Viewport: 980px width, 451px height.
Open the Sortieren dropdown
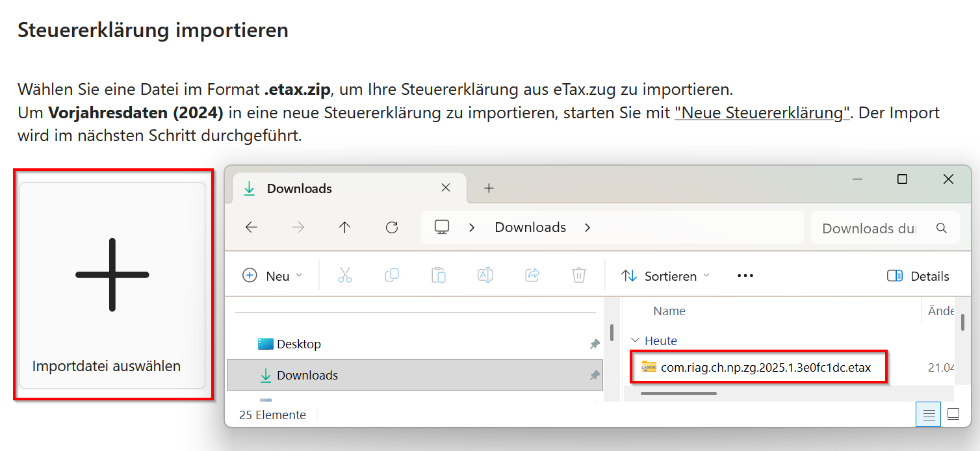pyautogui.click(x=665, y=276)
